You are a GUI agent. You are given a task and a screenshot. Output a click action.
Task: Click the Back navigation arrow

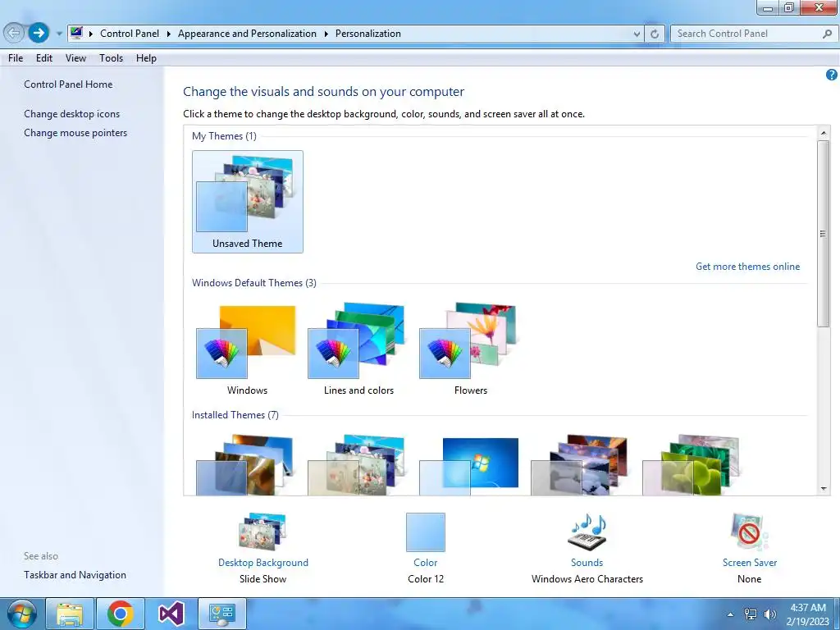pyautogui.click(x=15, y=33)
